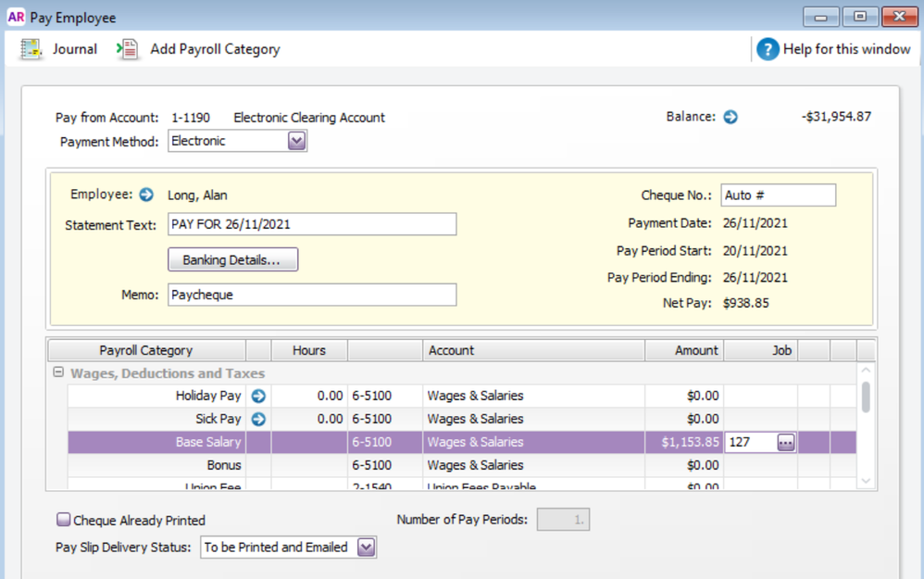
Task: Click the Sick Pay detail arrow
Action: click(258, 419)
